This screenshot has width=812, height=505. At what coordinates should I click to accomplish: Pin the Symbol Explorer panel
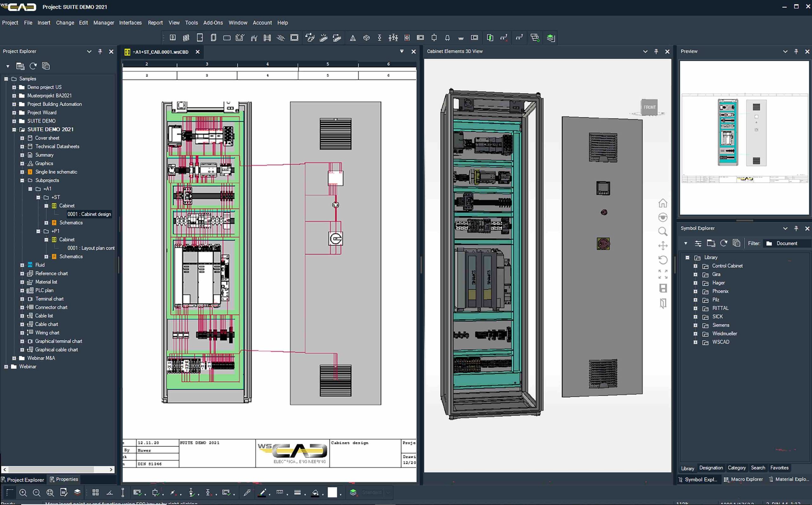pyautogui.click(x=796, y=229)
